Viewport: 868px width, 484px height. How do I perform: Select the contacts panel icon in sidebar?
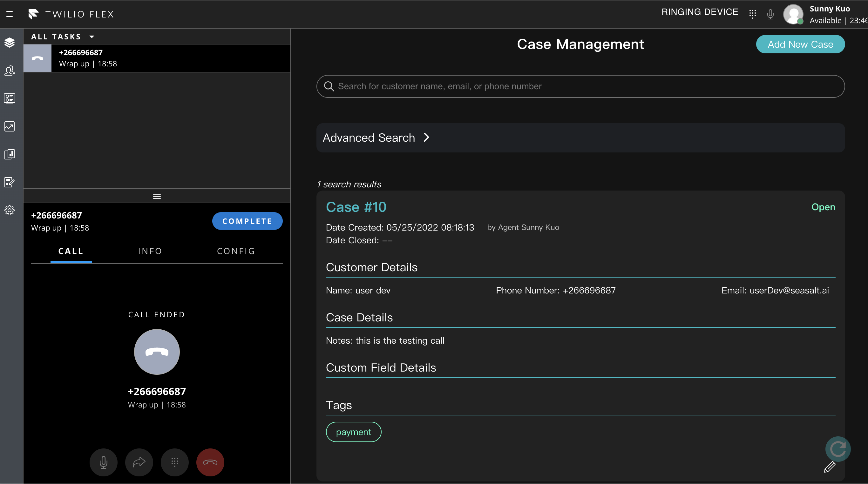(10, 99)
